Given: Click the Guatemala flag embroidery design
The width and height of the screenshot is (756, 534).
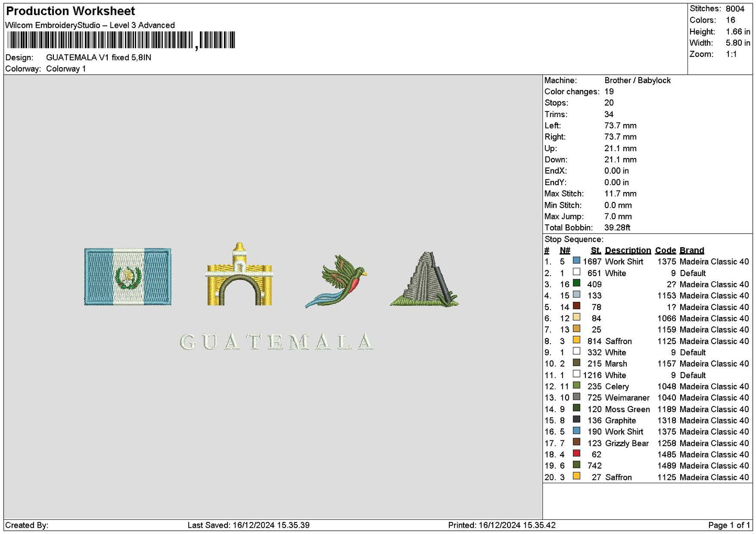Looking at the screenshot, I should [128, 276].
